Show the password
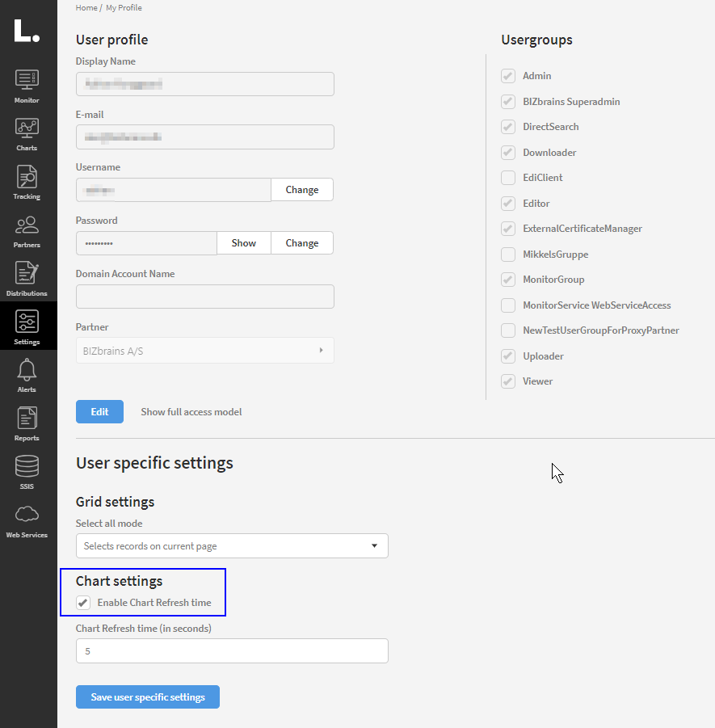Image resolution: width=715 pixels, height=728 pixels. [243, 243]
